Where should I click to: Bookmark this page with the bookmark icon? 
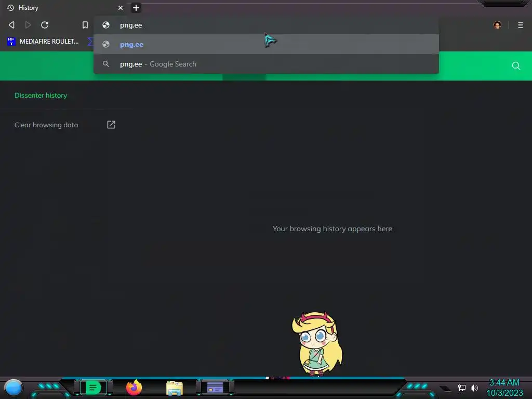[x=85, y=25]
